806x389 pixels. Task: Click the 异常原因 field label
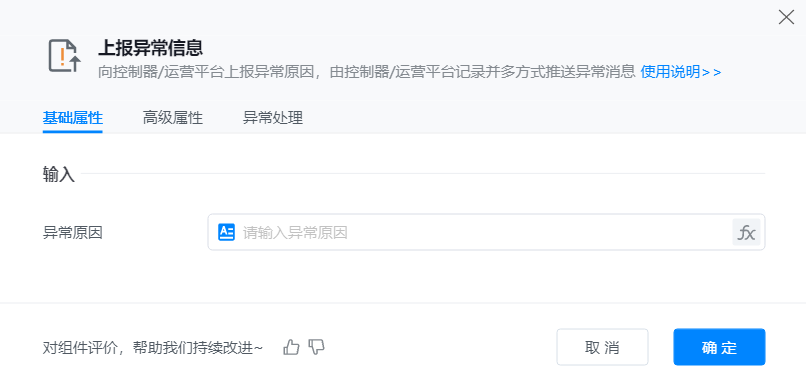click(72, 233)
